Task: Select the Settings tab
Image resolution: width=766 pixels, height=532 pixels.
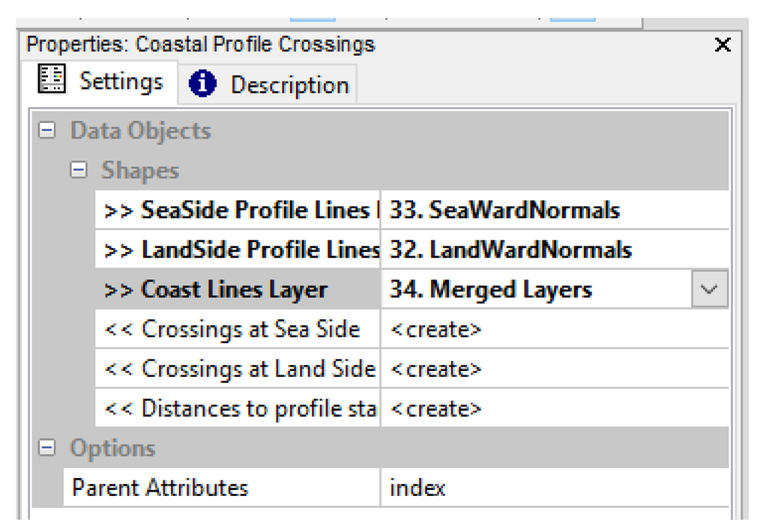Action: pos(121,80)
